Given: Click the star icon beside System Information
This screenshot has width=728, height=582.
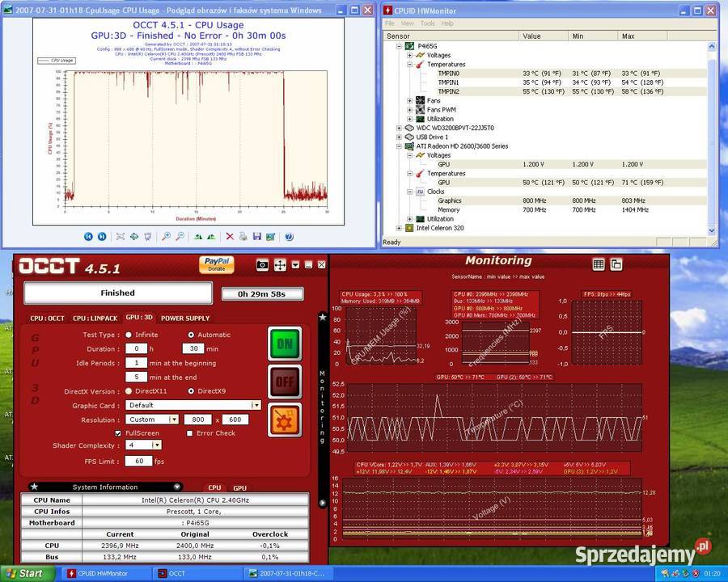Looking at the screenshot, I should pyautogui.click(x=34, y=487).
